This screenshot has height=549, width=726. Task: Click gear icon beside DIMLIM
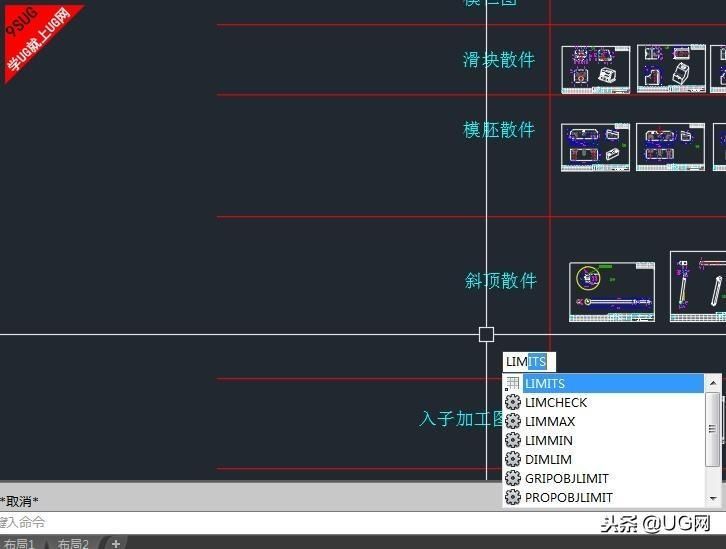(x=513, y=459)
